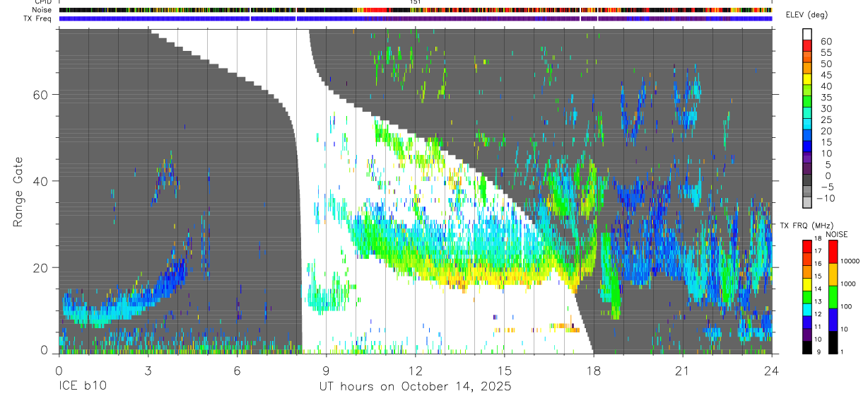Click 'UT hours on October 14, 2025' axis title
This screenshot has width=868, height=401.
pyautogui.click(x=416, y=387)
